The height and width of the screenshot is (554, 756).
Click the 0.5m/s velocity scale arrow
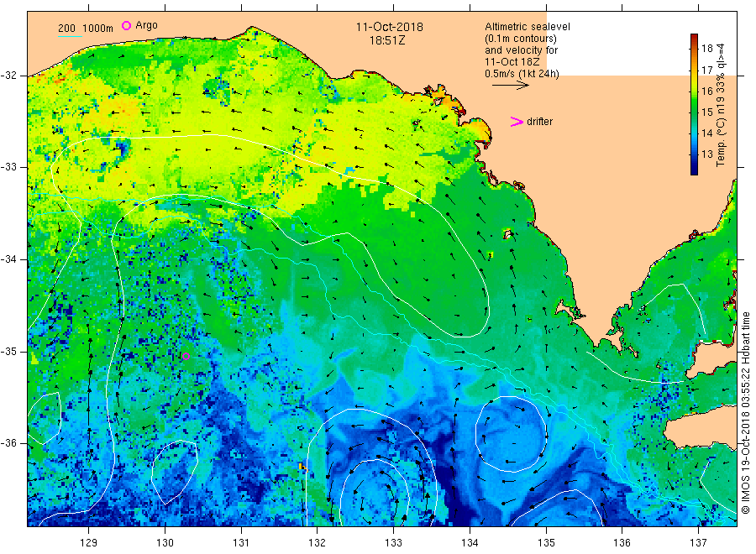pos(511,86)
